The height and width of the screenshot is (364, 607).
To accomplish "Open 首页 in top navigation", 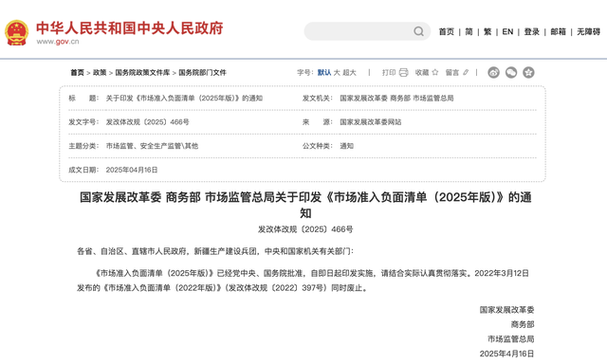I will 446,31.
